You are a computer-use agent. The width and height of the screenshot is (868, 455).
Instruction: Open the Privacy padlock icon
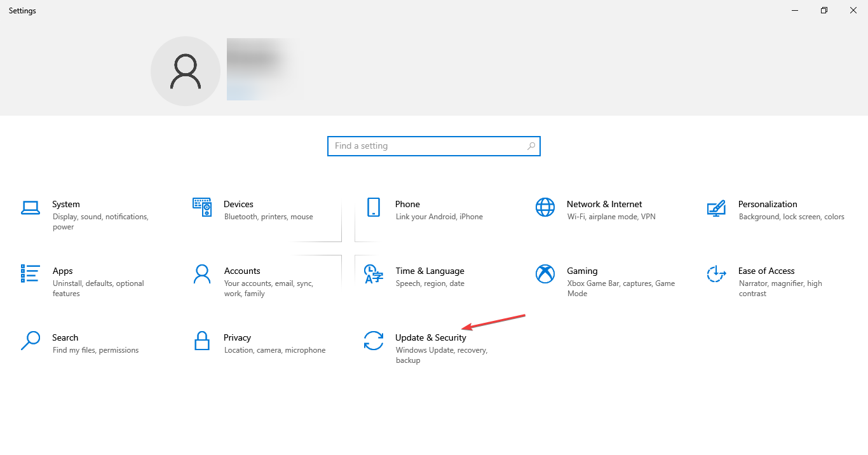pyautogui.click(x=202, y=341)
